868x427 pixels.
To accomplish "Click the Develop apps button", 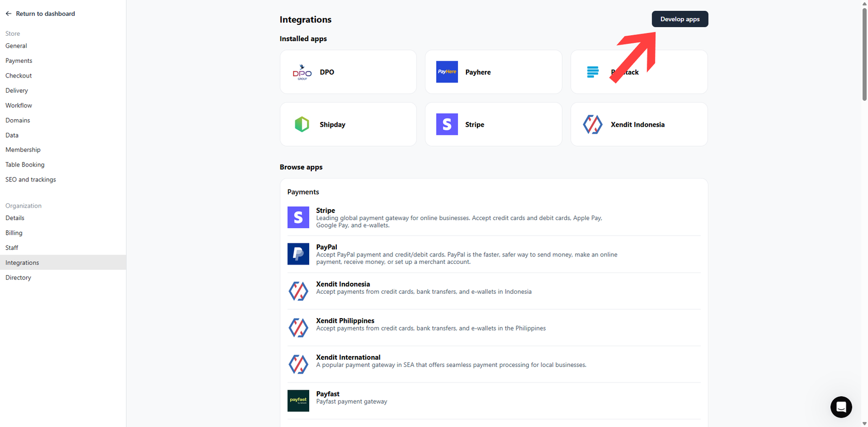I will [680, 19].
